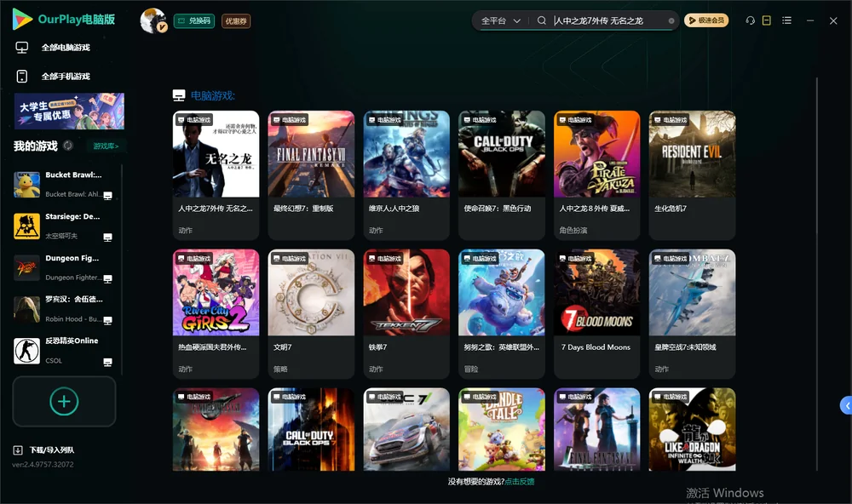This screenshot has width=852, height=504.
Task: Click the yellow note icon in title bar
Action: [x=767, y=20]
